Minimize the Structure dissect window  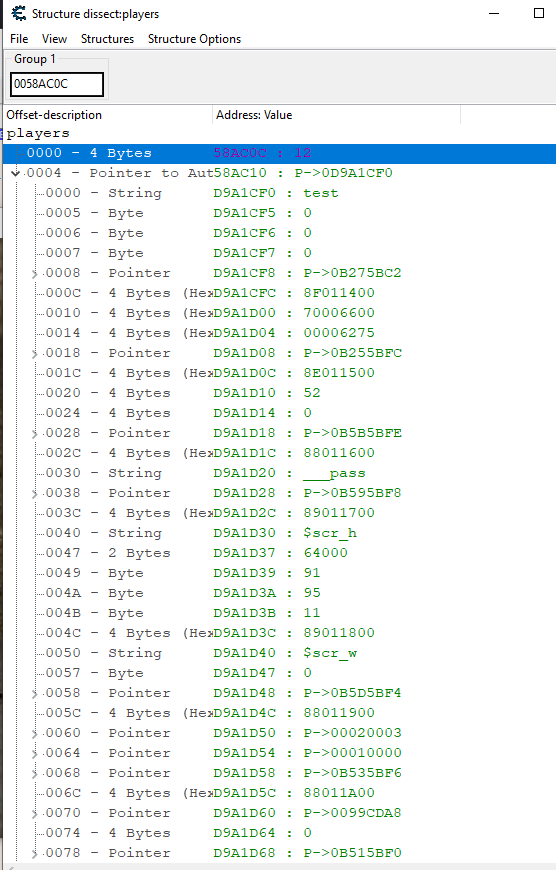(494, 13)
